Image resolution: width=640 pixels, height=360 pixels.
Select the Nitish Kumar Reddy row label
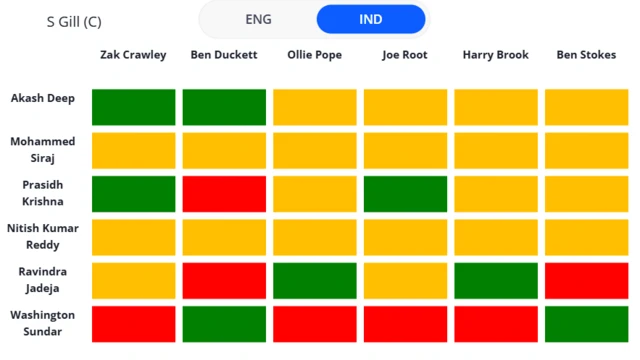(x=42, y=236)
